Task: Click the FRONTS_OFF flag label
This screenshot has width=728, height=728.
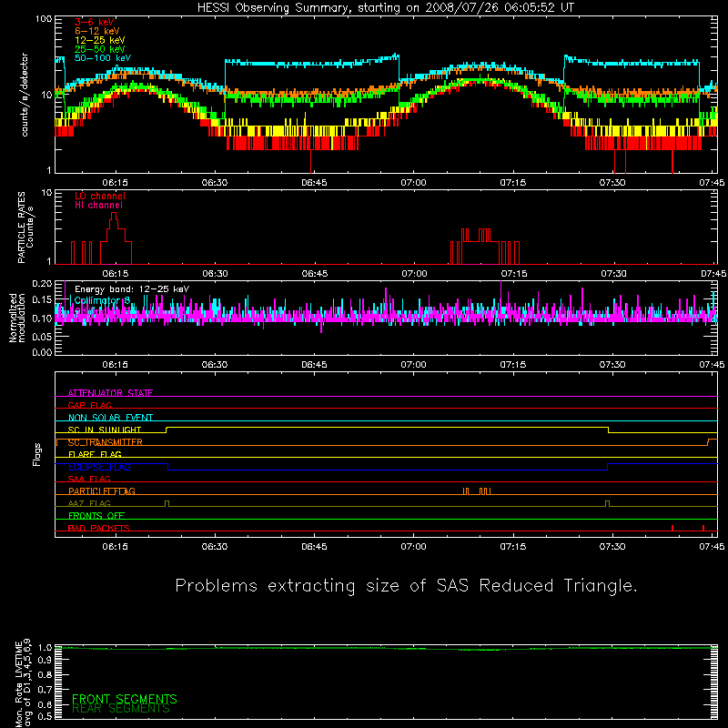Action: [x=96, y=516]
